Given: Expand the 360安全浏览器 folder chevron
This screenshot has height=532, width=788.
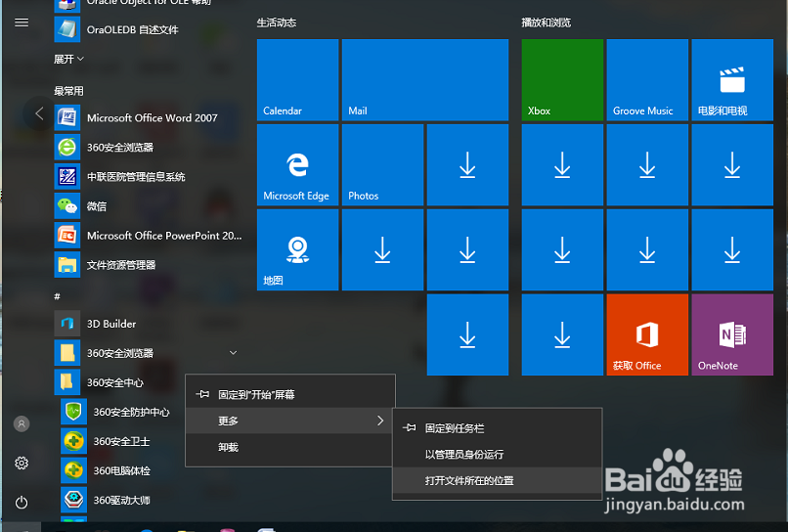Looking at the screenshot, I should [x=234, y=353].
